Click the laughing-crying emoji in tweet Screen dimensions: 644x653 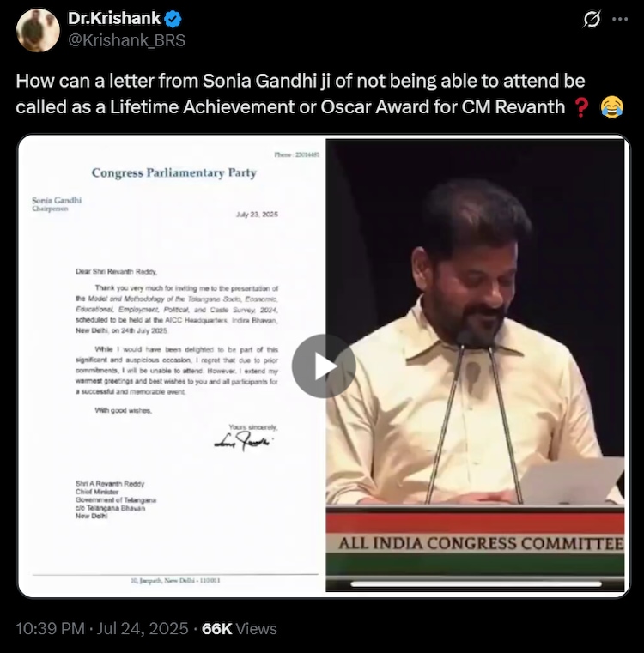(x=611, y=107)
